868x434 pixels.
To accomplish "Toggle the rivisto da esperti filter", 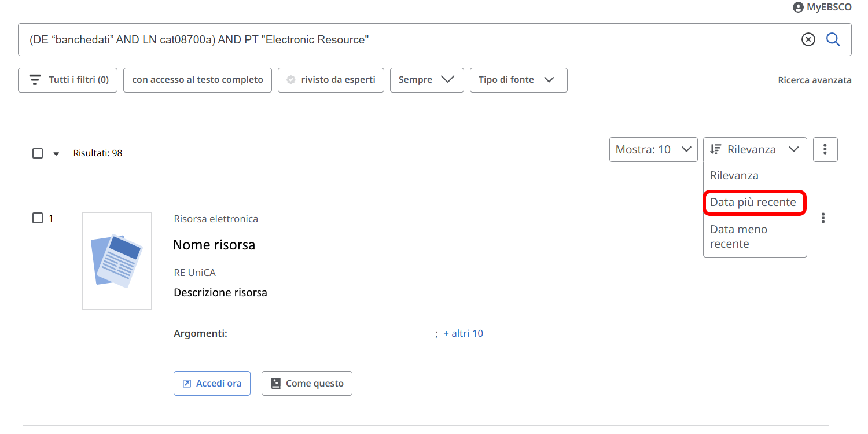I will (330, 80).
